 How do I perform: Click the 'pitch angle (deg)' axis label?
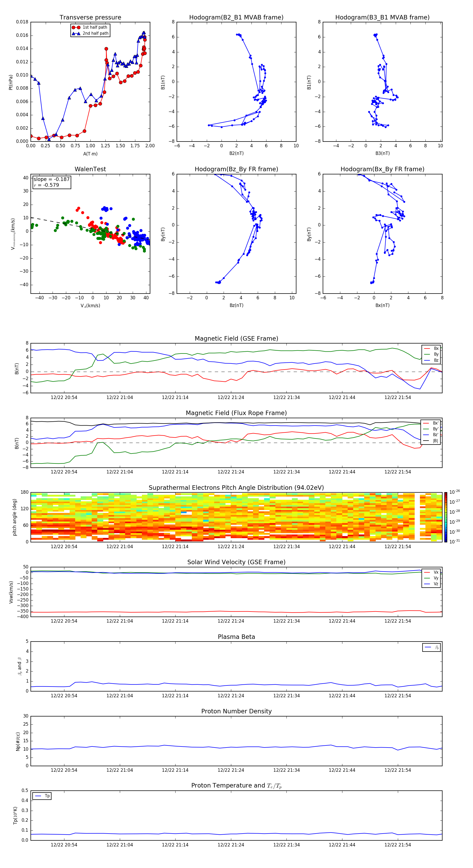tap(14, 517)
